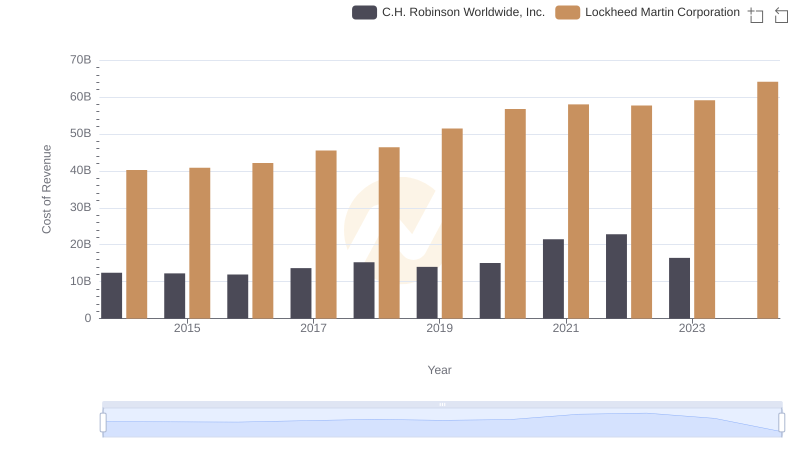Click the 2023 x-axis label
Viewport: 800px width, 461px height.
pyautogui.click(x=692, y=328)
